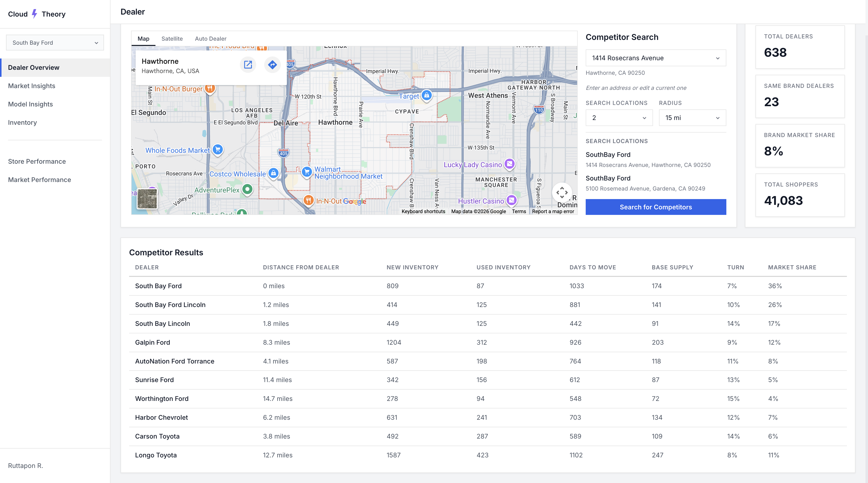The image size is (868, 483).
Task: Select the Longo Toyota dealer row
Action: click(487, 455)
